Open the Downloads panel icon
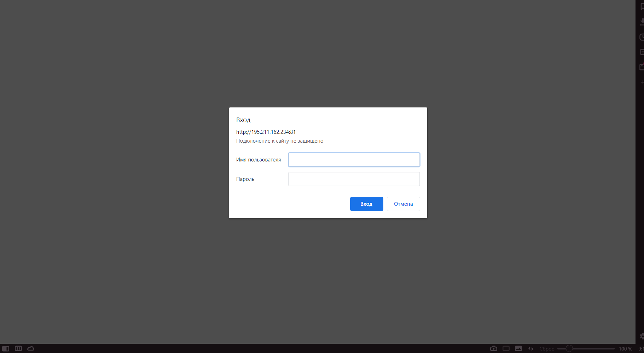Image resolution: width=644 pixels, height=353 pixels. [x=642, y=22]
